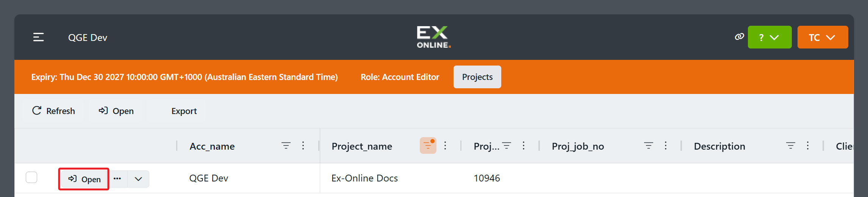Sort by Acc_name column header
The width and height of the screenshot is (868, 197).
212,146
